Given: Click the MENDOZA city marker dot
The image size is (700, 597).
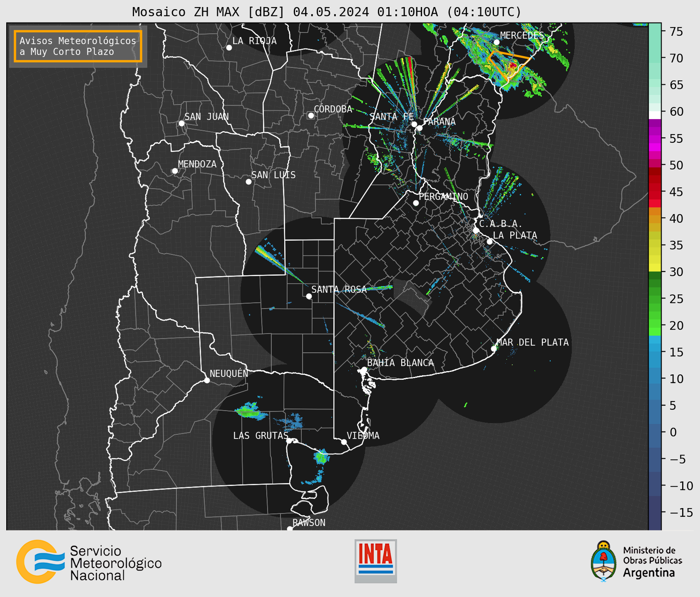Looking at the screenshot, I should (x=175, y=171).
